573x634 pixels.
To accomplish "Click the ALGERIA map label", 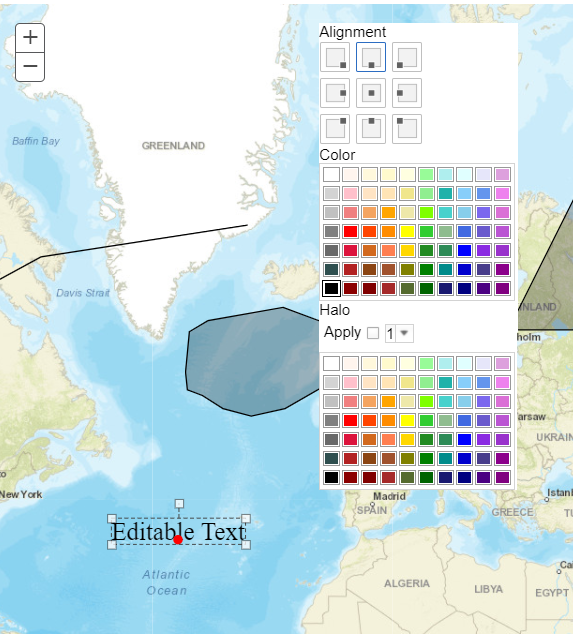I will [407, 583].
